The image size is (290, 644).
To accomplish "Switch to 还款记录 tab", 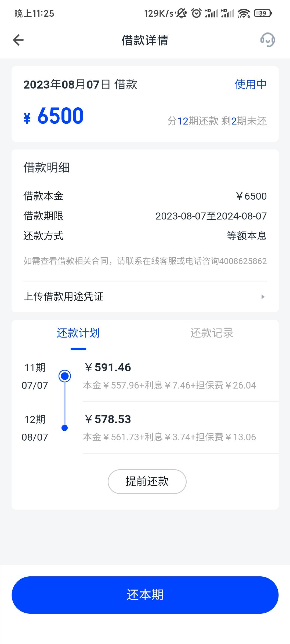I will click(212, 333).
